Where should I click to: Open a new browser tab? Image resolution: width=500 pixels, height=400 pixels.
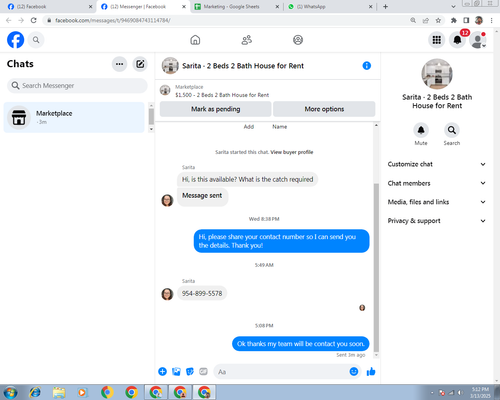click(385, 7)
